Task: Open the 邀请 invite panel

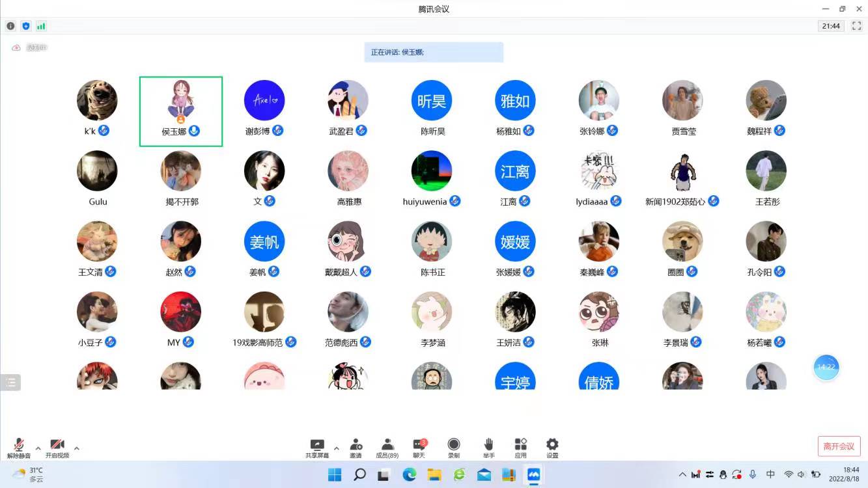Action: (x=356, y=448)
